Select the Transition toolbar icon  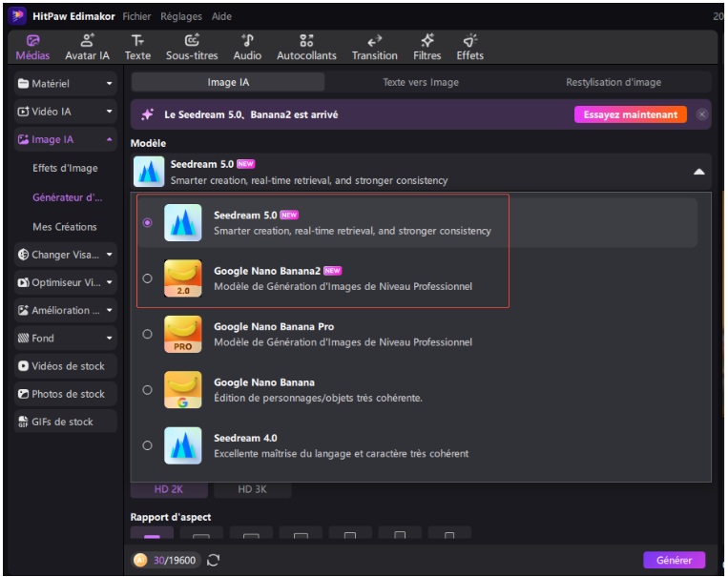tap(374, 41)
